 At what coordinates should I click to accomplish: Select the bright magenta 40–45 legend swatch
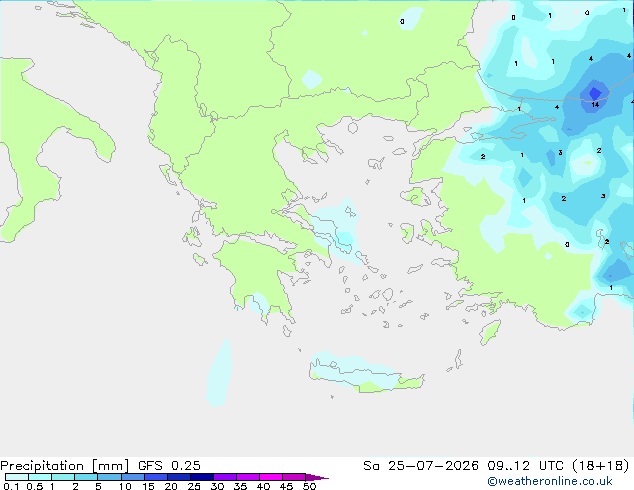click(x=271, y=477)
